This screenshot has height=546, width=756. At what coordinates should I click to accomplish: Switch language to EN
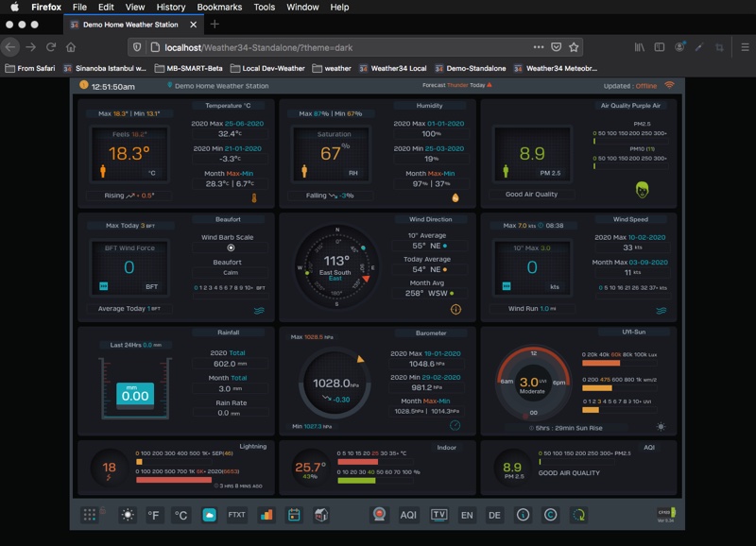click(467, 515)
